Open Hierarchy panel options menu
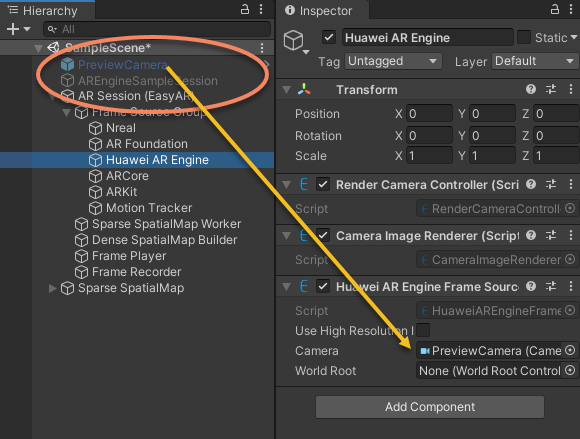 click(x=261, y=9)
